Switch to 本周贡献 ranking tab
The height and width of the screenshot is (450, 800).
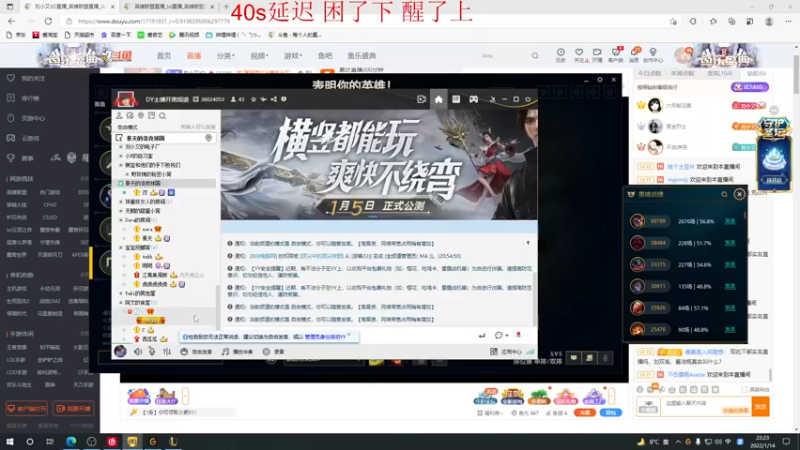[683, 73]
